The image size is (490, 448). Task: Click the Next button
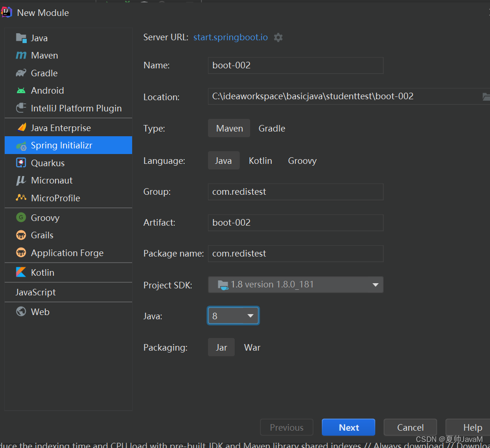[x=348, y=427]
